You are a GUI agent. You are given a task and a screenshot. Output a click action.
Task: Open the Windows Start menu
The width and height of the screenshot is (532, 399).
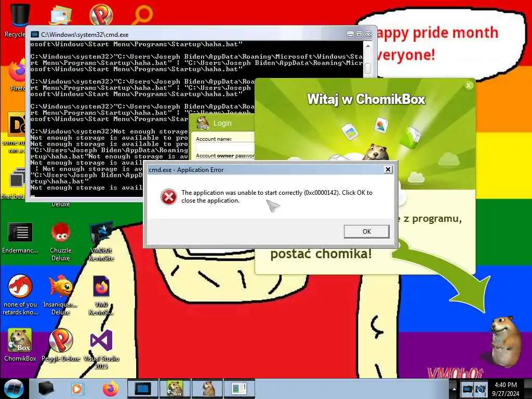click(14, 389)
